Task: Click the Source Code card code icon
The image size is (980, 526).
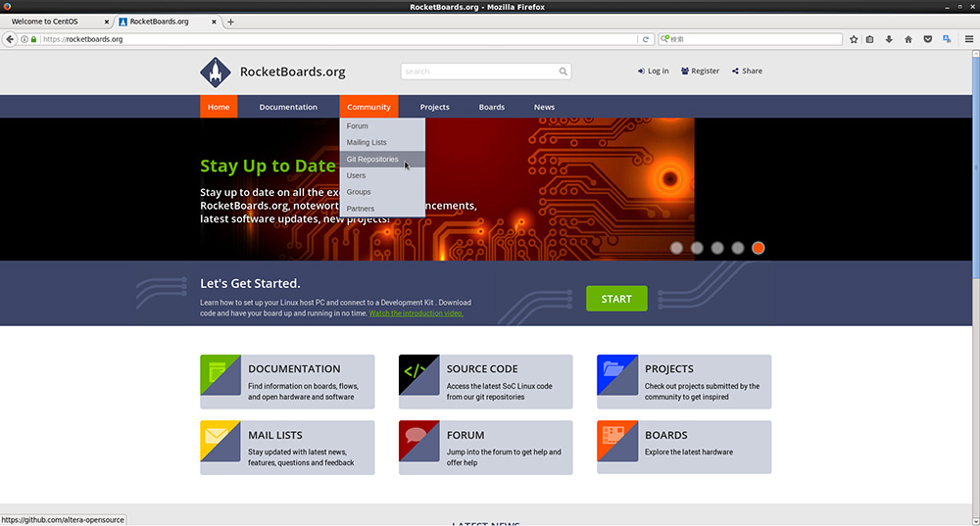Action: [x=418, y=375]
